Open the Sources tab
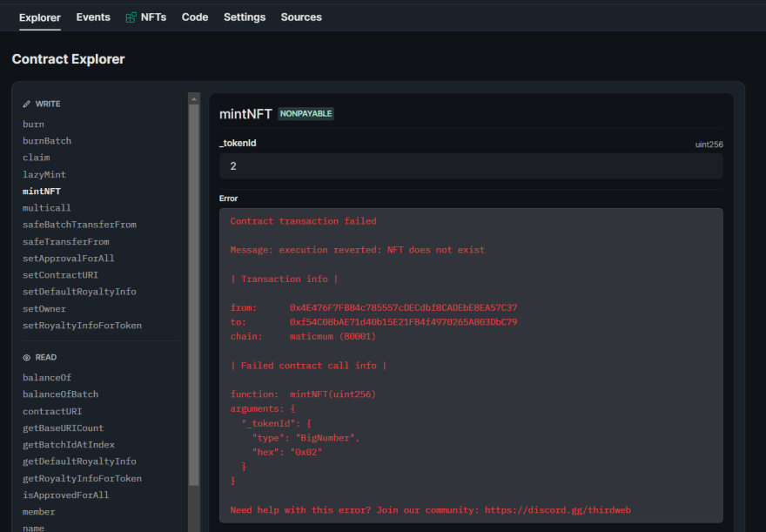This screenshot has width=766, height=532. pos(301,17)
